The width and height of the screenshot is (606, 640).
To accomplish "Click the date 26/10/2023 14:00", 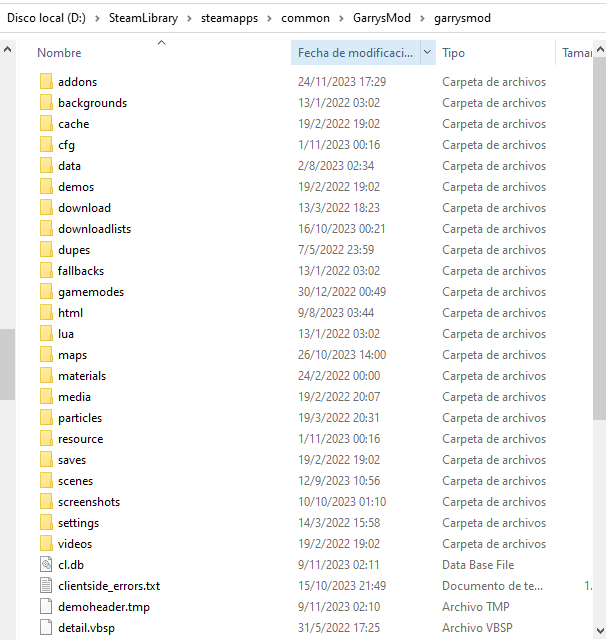I will click(x=342, y=355).
